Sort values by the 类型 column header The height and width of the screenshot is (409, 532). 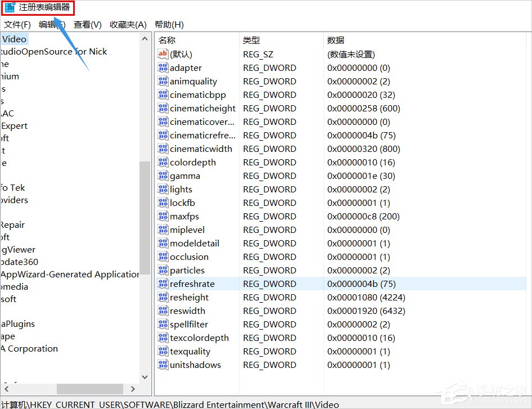pyautogui.click(x=251, y=40)
